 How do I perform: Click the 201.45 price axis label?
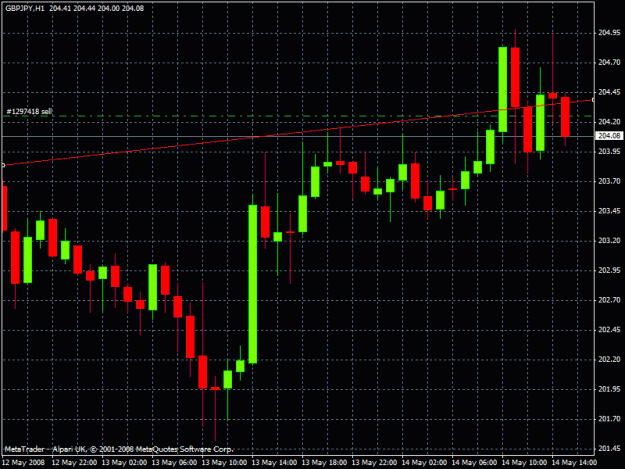(x=609, y=449)
